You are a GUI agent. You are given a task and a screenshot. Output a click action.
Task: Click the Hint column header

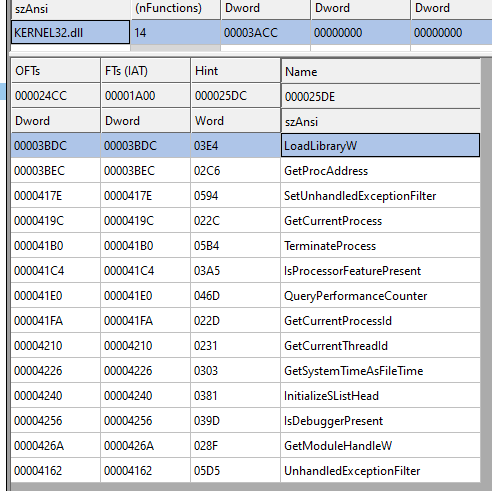[236, 71]
